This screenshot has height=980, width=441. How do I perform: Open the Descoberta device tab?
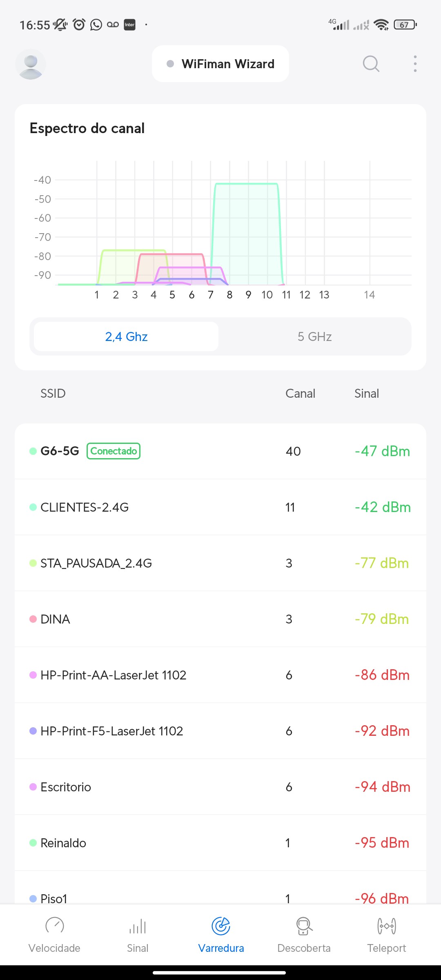[x=304, y=934]
